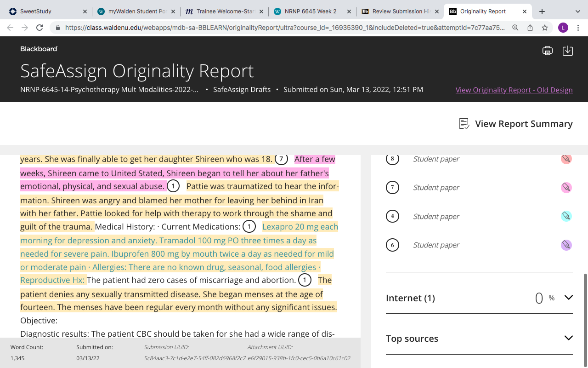Click View Report Summary
Image resolution: width=588 pixels, height=368 pixels.
(524, 124)
